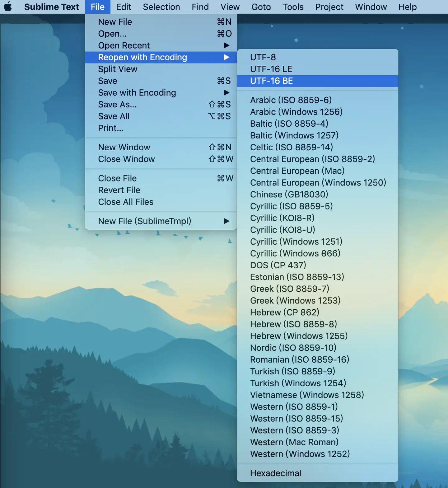Select Cyrillic (Windows 866) encoding

318,253
